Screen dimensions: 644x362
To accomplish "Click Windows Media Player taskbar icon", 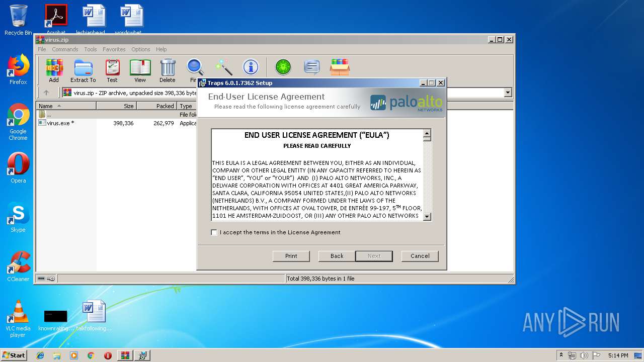I will (x=74, y=355).
